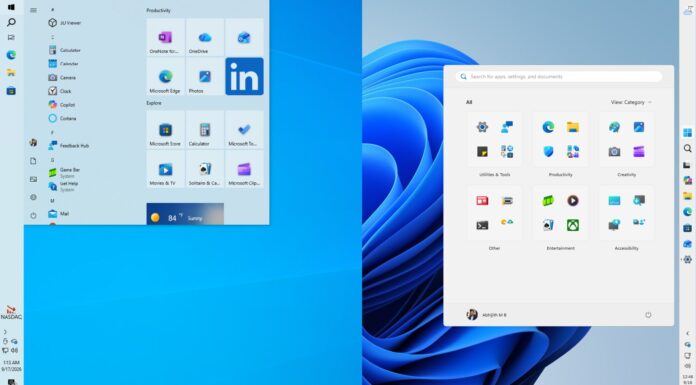Open the View Category dropdown

pos(631,102)
